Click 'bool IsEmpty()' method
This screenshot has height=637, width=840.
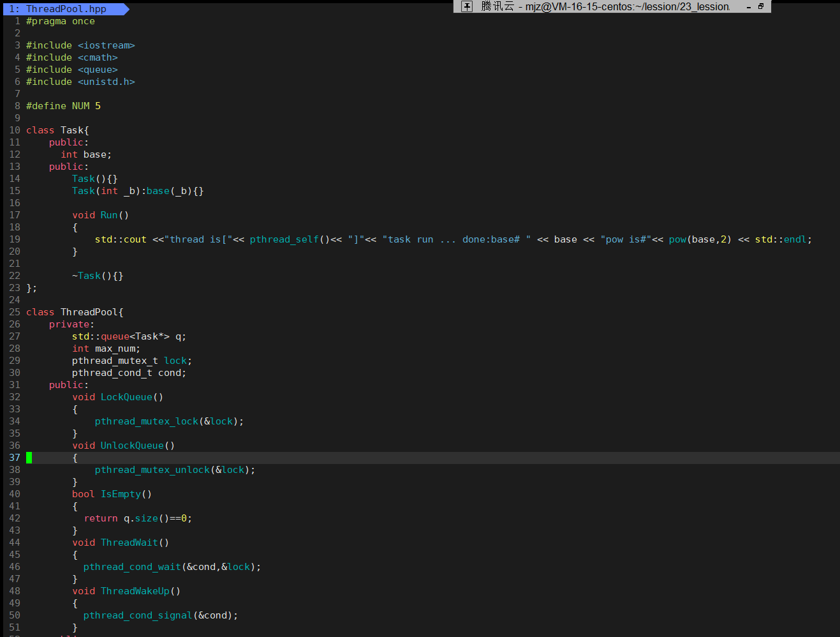(112, 494)
